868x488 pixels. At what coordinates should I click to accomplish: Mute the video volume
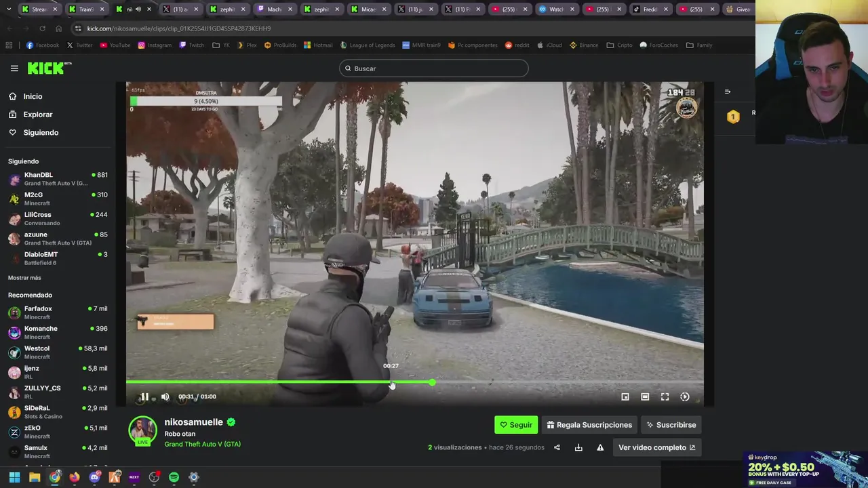tap(165, 397)
